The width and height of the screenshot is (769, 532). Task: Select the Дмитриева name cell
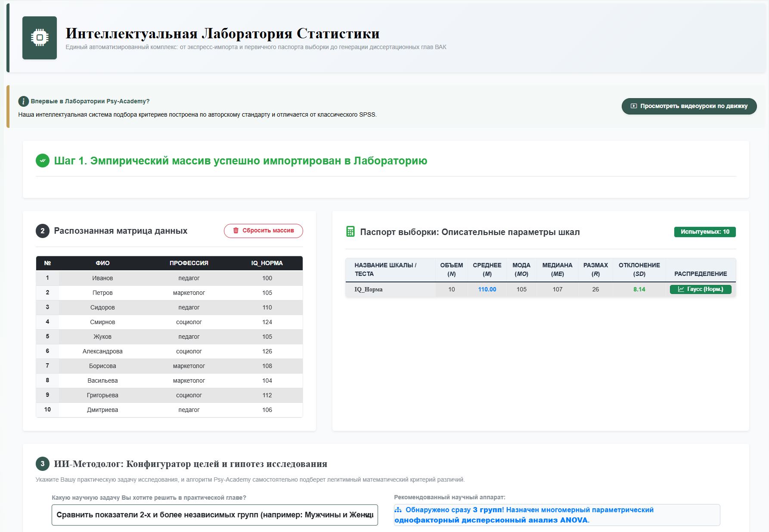pos(102,410)
